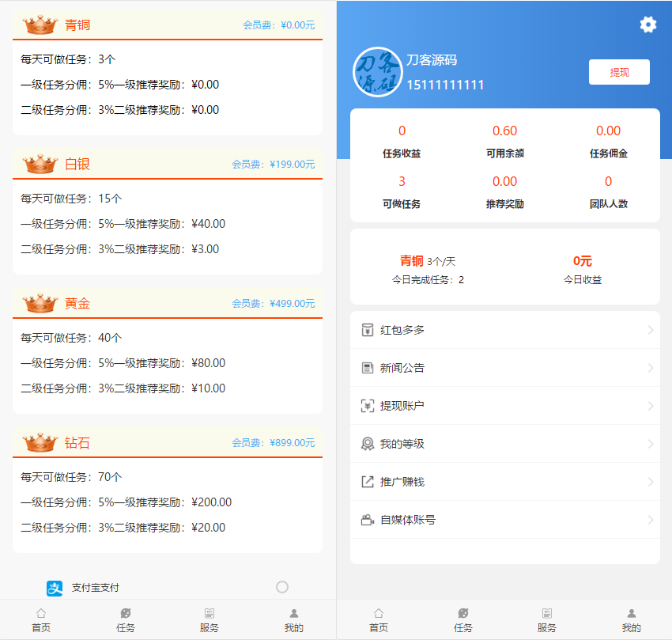Click the chevron on the 提现账户 row
The width and height of the screenshot is (672, 640).
coord(651,406)
